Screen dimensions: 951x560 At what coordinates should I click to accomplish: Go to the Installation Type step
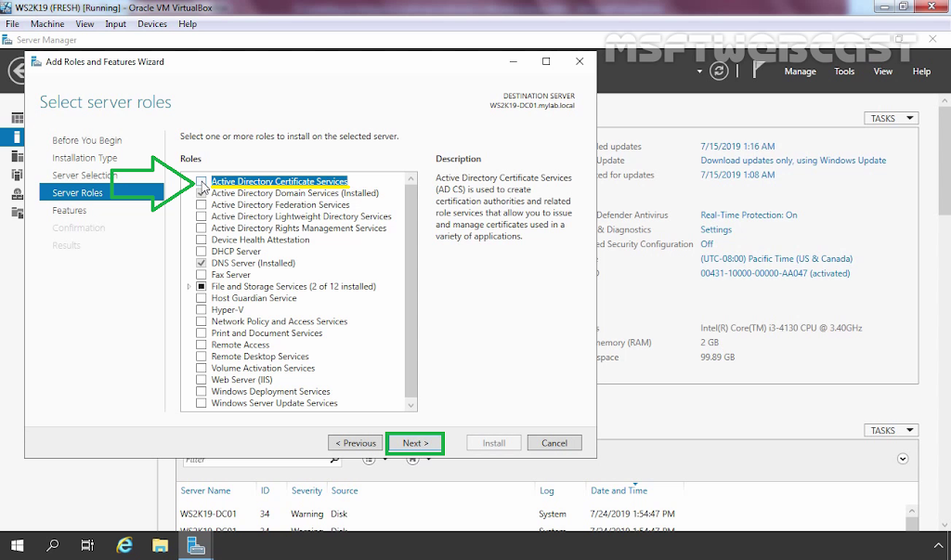pyautogui.click(x=85, y=158)
